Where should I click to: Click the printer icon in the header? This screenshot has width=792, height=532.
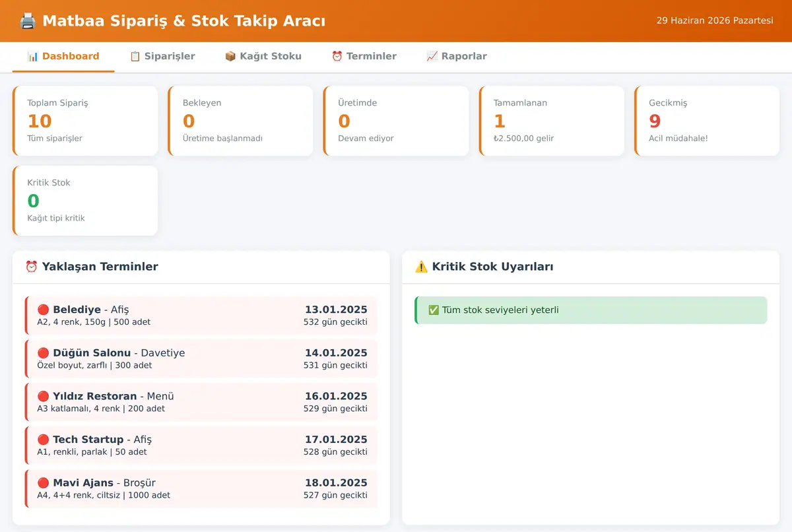(x=28, y=21)
